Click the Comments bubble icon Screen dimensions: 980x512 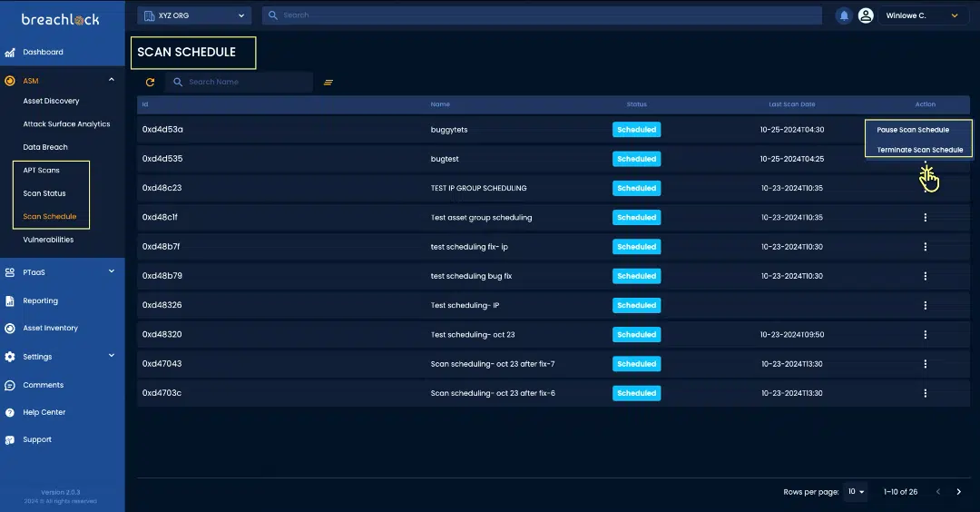pyautogui.click(x=10, y=385)
